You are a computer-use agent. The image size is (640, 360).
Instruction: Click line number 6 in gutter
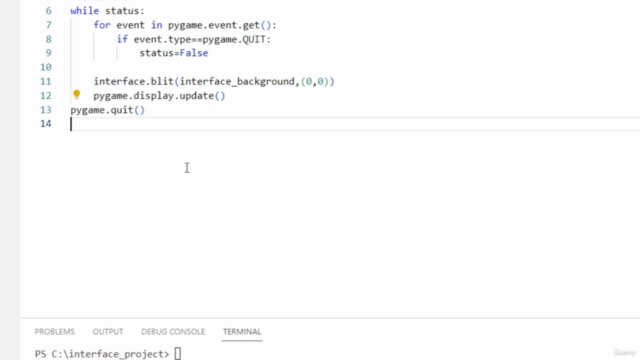[49, 11]
